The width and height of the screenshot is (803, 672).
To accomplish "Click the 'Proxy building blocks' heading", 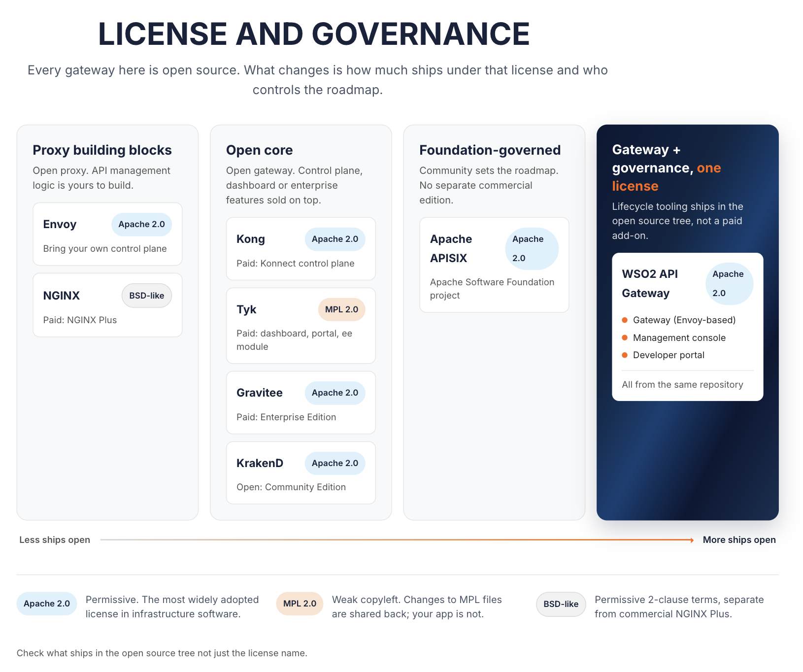I will coord(102,150).
